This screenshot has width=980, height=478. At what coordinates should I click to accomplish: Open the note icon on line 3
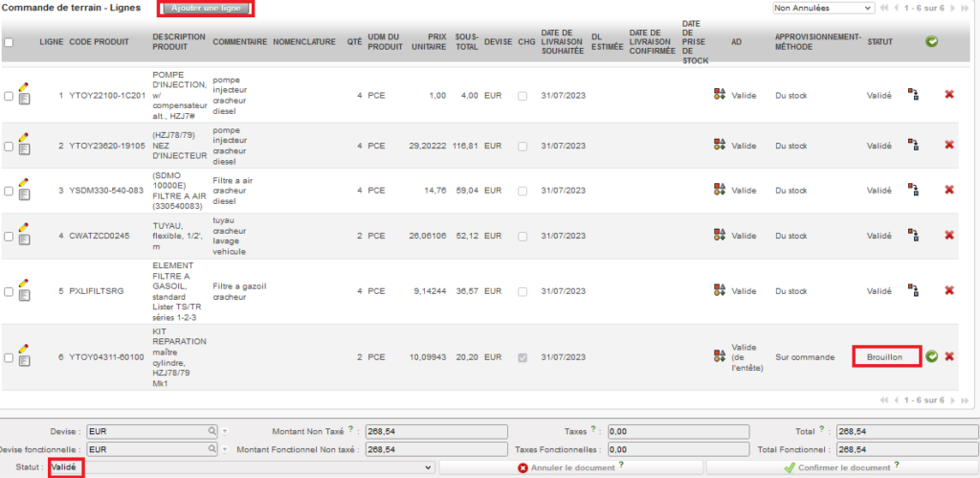24,194
